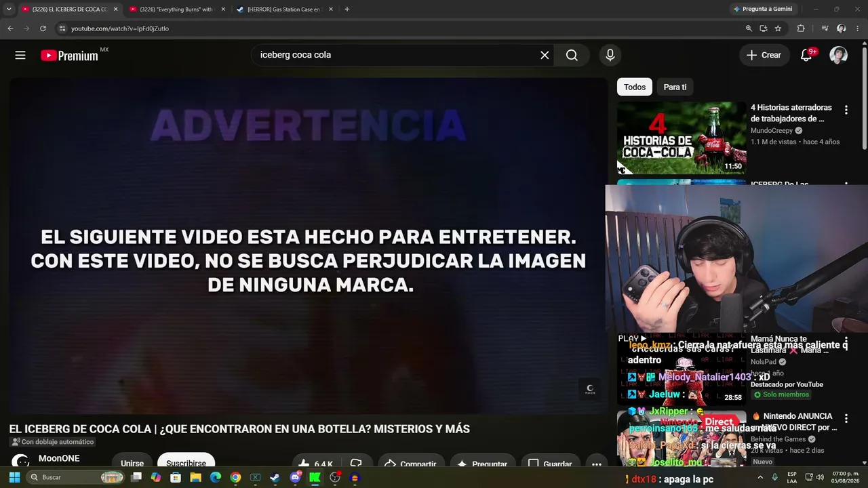This screenshot has height=488, width=868.
Task: Open the MoonONE channel avatar
Action: click(x=20, y=461)
